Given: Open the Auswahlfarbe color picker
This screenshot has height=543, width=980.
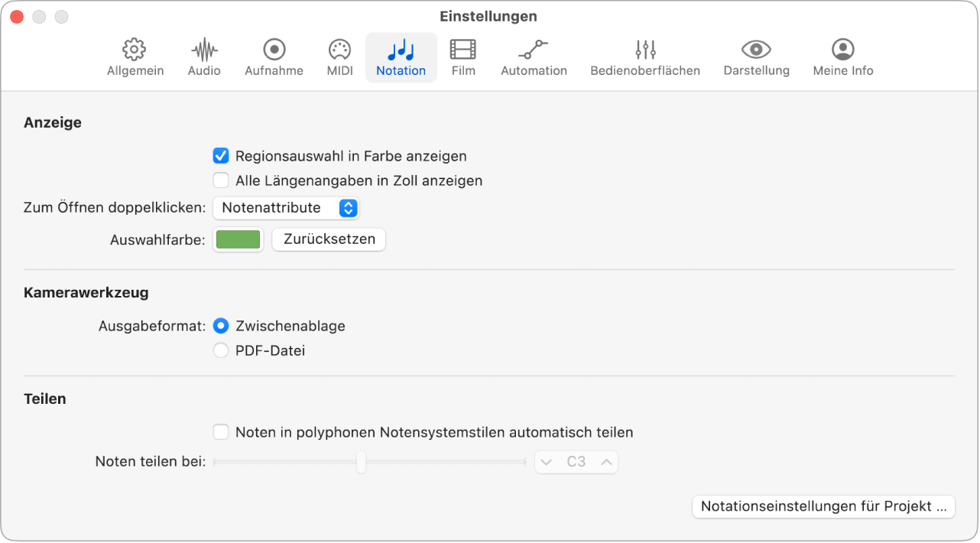Looking at the screenshot, I should pyautogui.click(x=238, y=239).
